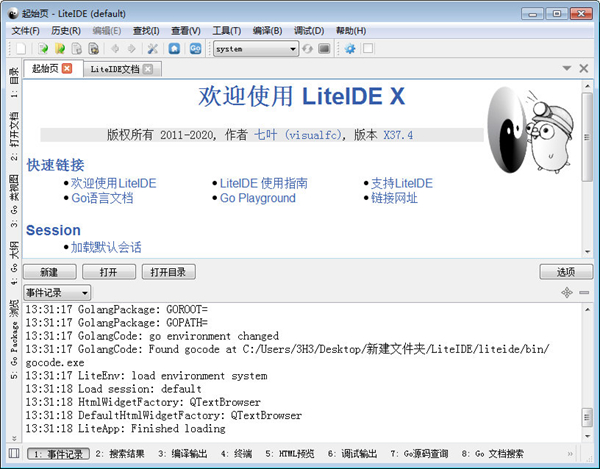The width and height of the screenshot is (600, 469).
Task: Open the Go语言文档 link
Action: point(102,198)
